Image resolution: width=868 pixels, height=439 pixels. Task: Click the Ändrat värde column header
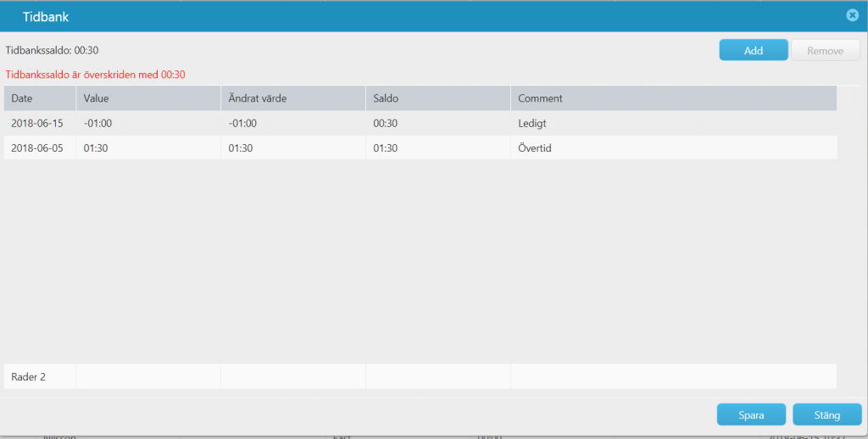(293, 98)
